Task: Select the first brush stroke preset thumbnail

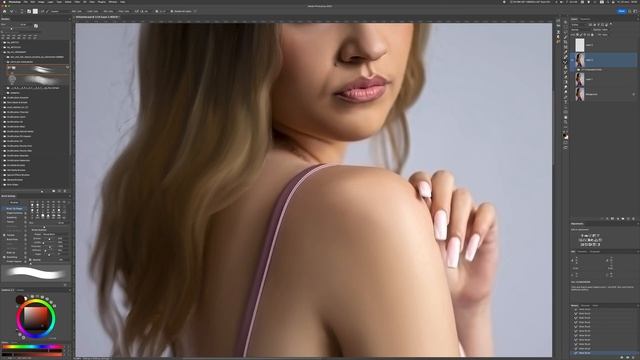Action: pyautogui.click(x=39, y=69)
